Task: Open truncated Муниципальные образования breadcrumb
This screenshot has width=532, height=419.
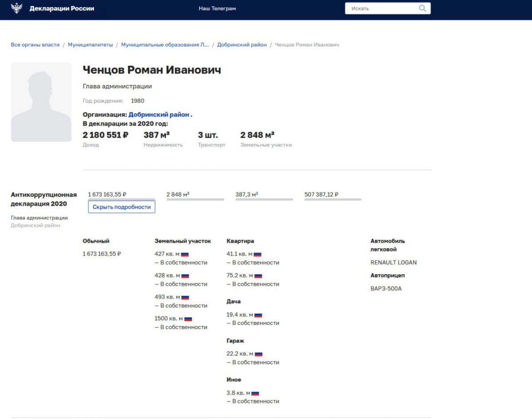Action: click(165, 45)
